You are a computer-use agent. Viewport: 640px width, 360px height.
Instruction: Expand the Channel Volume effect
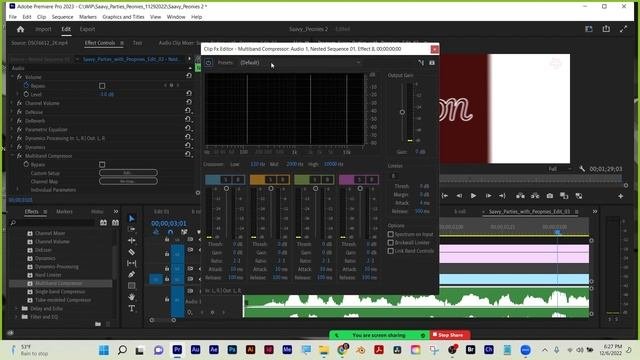12,103
